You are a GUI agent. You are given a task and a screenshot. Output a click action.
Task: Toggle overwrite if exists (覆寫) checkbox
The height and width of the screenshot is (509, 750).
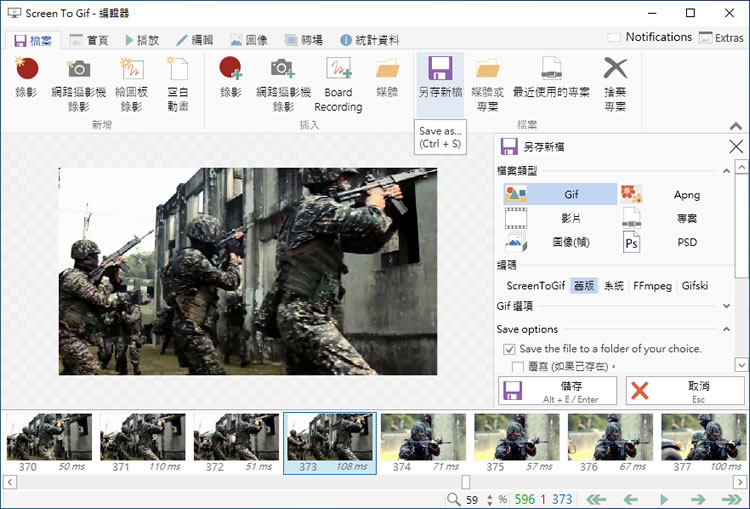[518, 367]
